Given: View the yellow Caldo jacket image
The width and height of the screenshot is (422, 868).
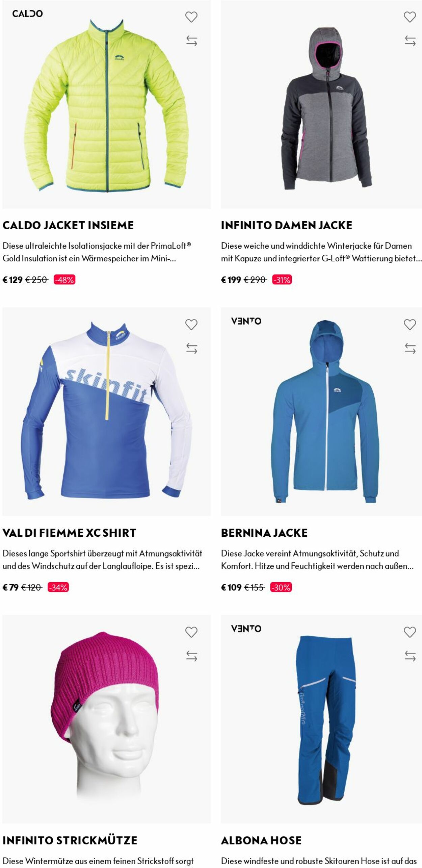Looking at the screenshot, I should (107, 104).
